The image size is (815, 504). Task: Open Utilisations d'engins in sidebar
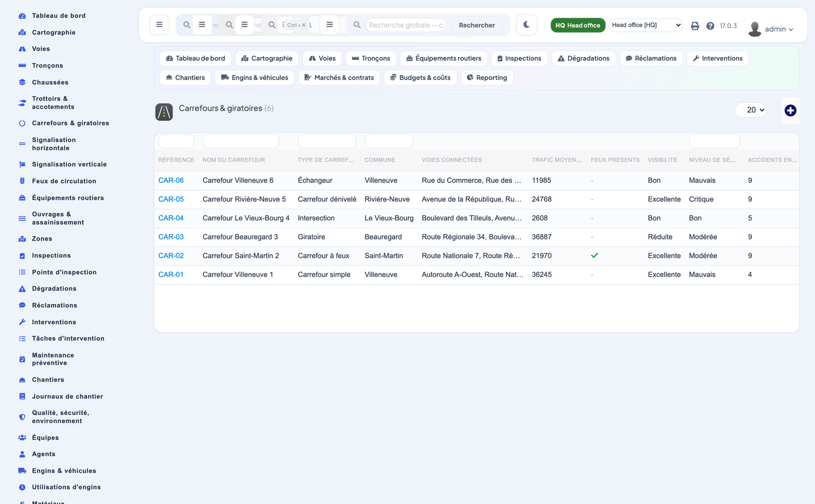(x=67, y=488)
